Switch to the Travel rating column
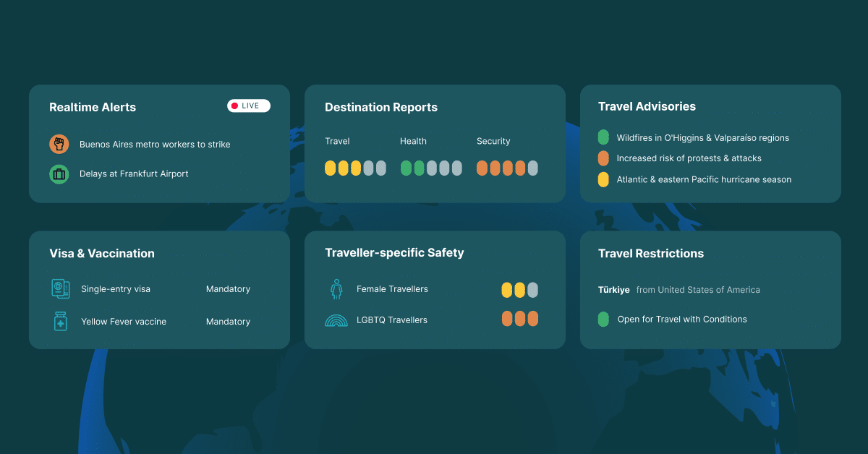This screenshot has width=868, height=454. 337,141
